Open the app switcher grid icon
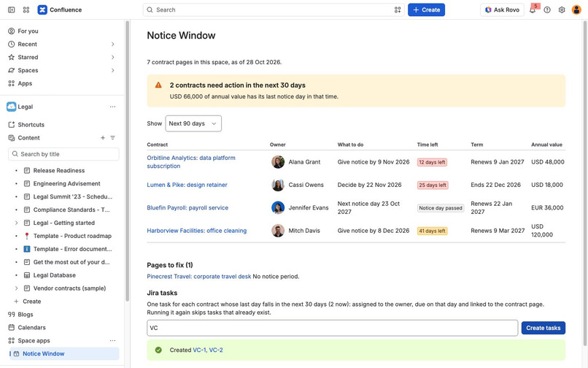Image resolution: width=588 pixels, height=368 pixels. [x=26, y=9]
